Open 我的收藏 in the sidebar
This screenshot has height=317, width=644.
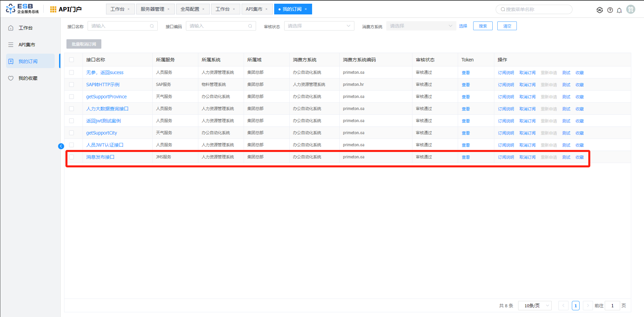click(x=28, y=78)
